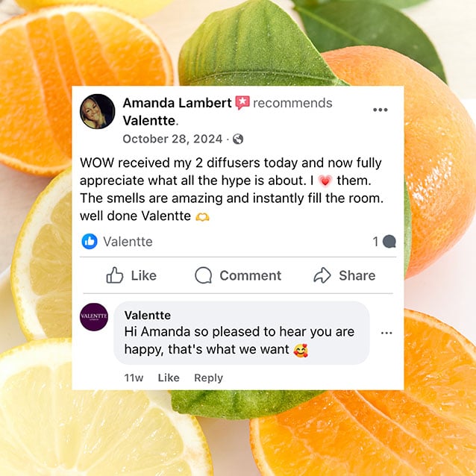Open the bold Valentte page link in header
Image resolution: width=476 pixels, height=476 pixels.
[149, 121]
